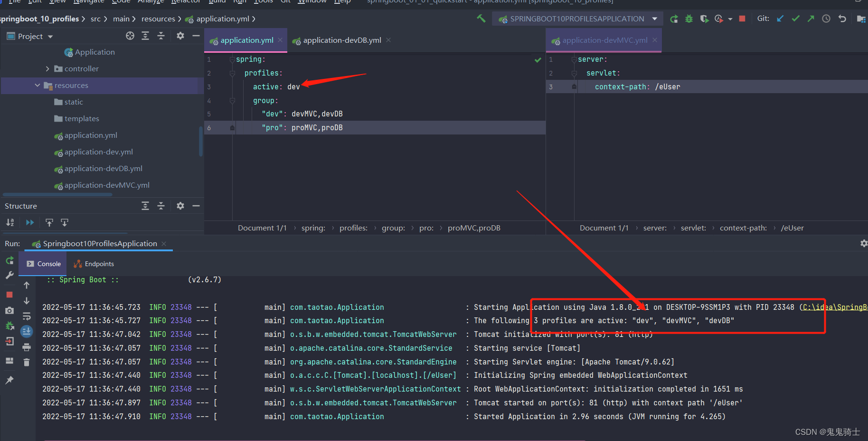
Task: Jump up the stack trace arrow
Action: point(27,285)
